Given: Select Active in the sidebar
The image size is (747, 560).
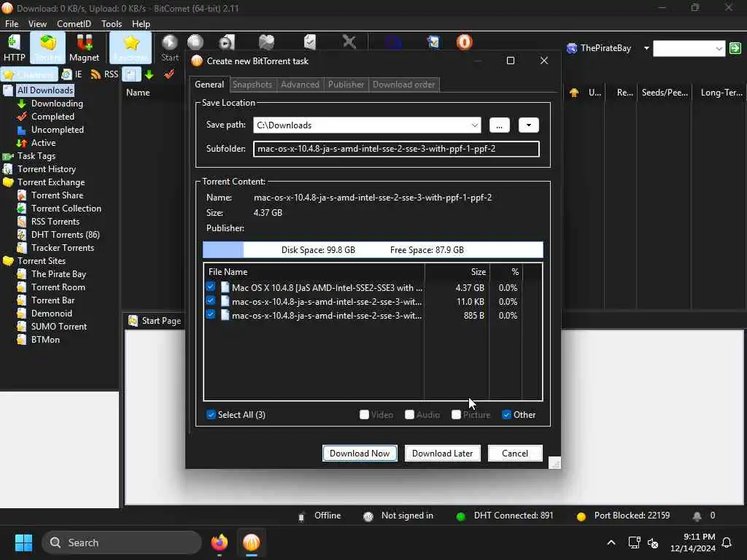Looking at the screenshot, I should pyautogui.click(x=43, y=143).
